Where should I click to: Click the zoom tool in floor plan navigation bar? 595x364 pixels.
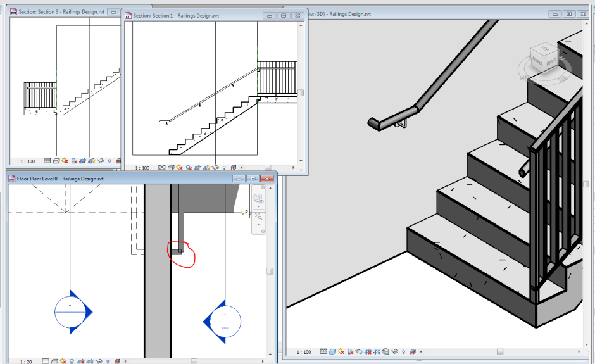click(x=258, y=217)
